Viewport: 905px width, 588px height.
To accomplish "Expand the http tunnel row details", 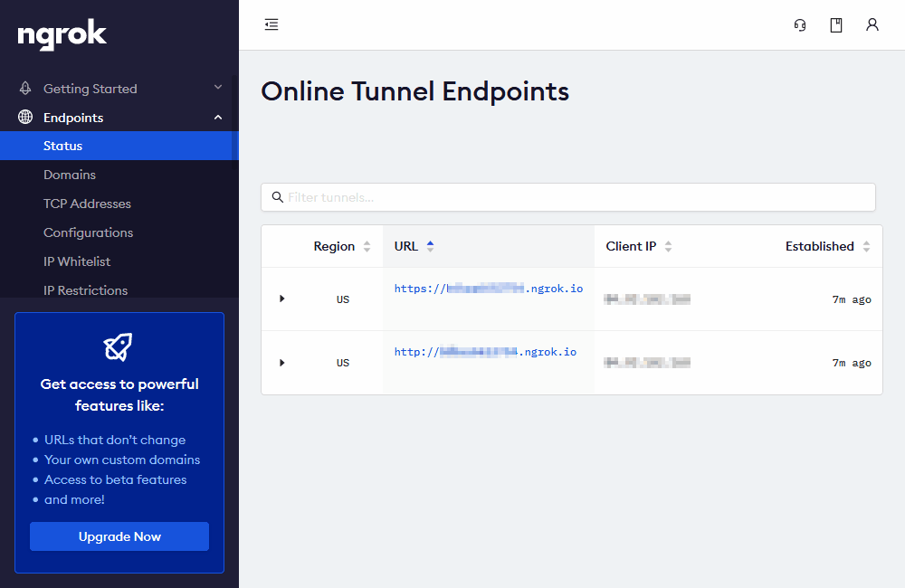I will pos(282,363).
